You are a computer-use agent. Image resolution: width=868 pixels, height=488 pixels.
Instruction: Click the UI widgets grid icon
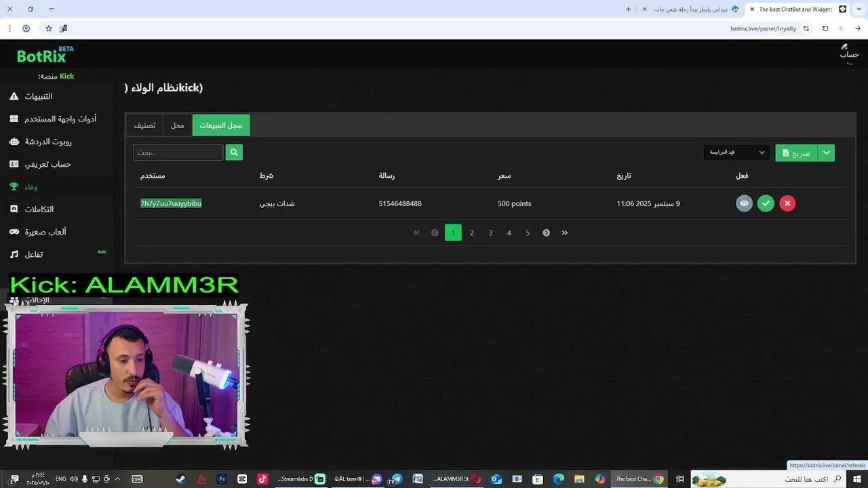click(14, 119)
